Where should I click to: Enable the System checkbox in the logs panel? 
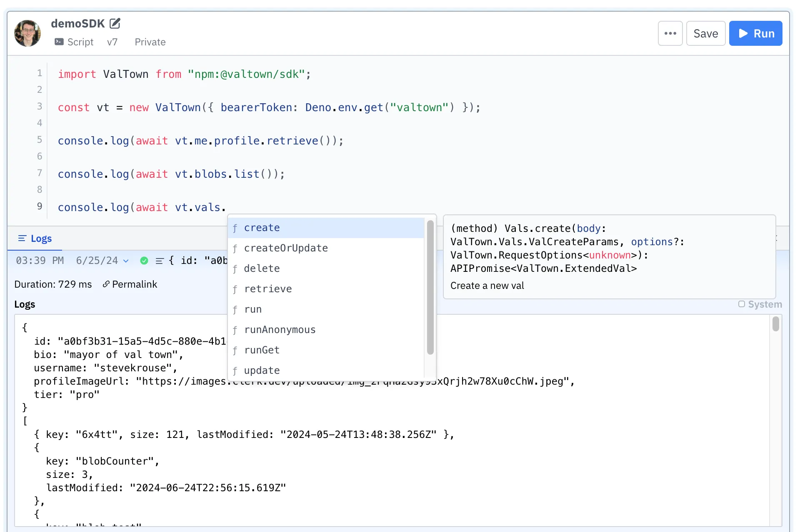point(742,304)
